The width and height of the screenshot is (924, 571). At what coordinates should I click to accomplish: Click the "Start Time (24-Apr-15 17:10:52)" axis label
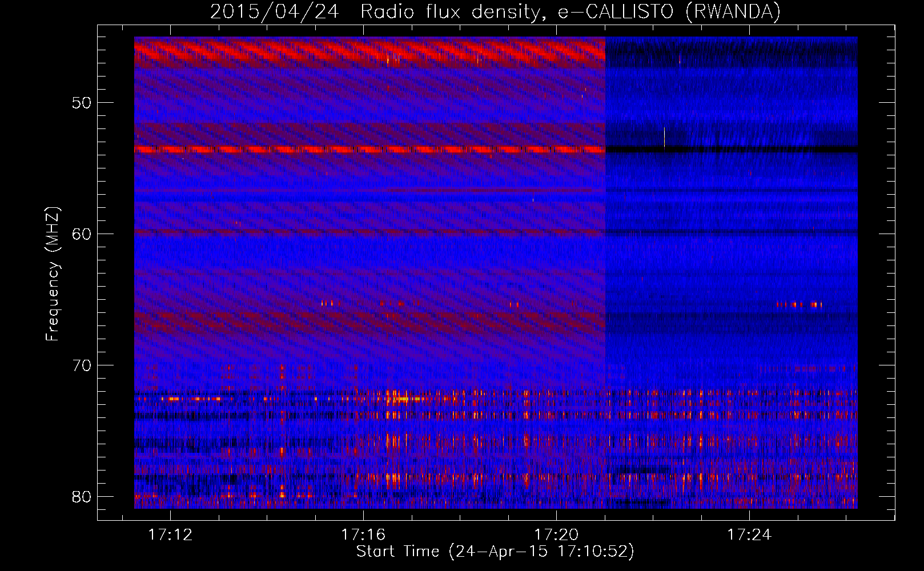pos(495,552)
